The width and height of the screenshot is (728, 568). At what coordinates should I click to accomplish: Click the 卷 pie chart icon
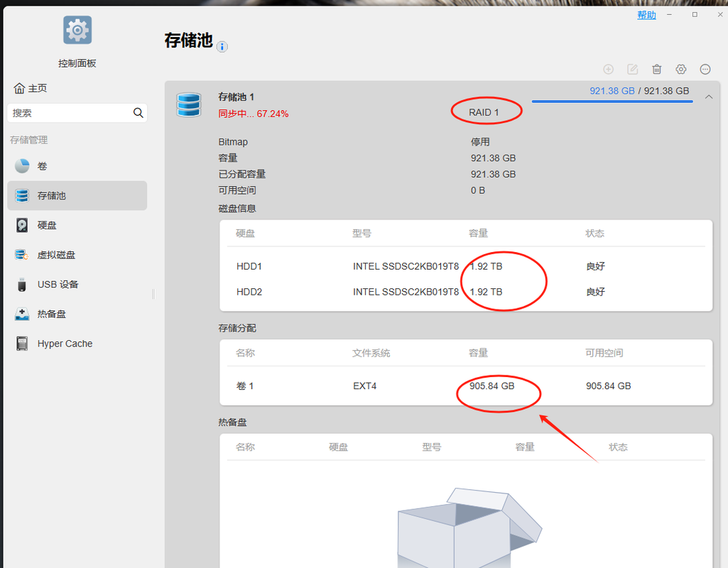22,165
